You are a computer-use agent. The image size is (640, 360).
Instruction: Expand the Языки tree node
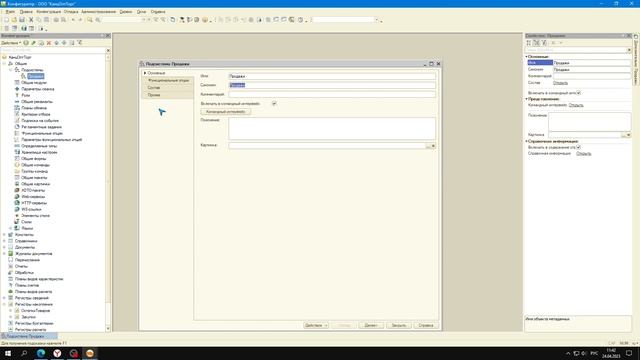(11, 228)
